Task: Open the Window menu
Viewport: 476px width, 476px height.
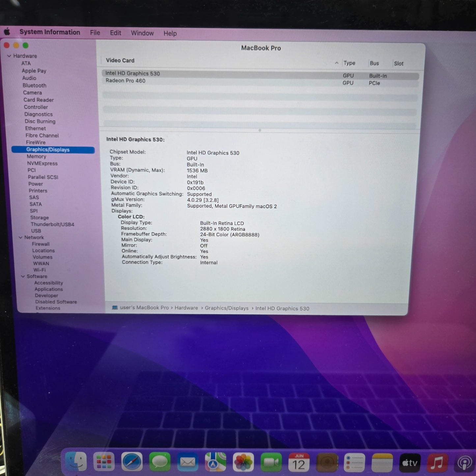Action: [x=142, y=33]
